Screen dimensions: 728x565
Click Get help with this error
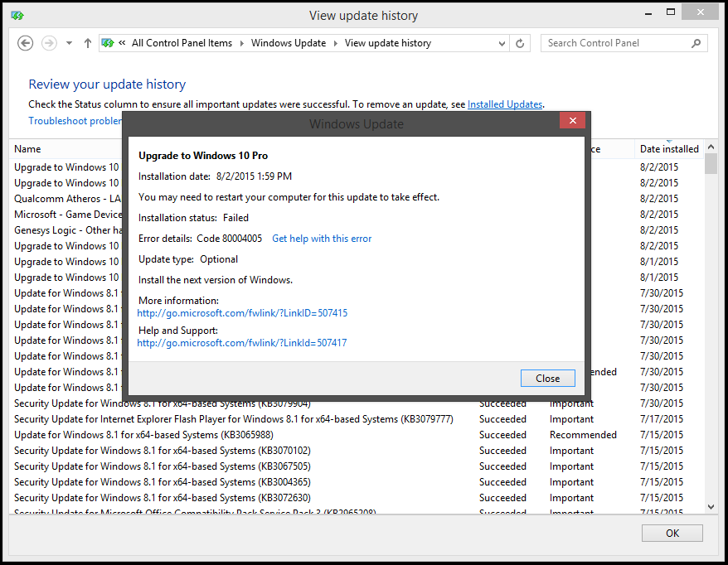point(322,239)
